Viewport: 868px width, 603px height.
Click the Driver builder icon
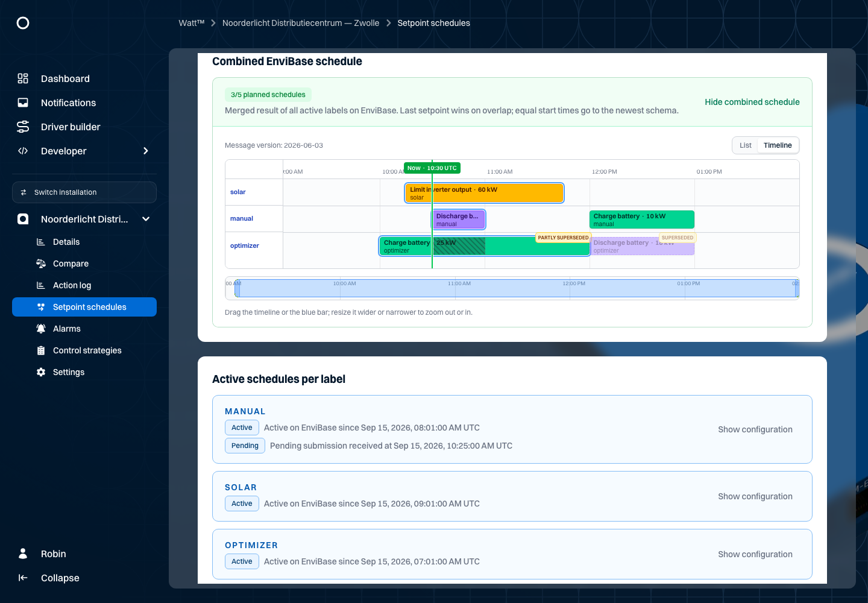(23, 127)
